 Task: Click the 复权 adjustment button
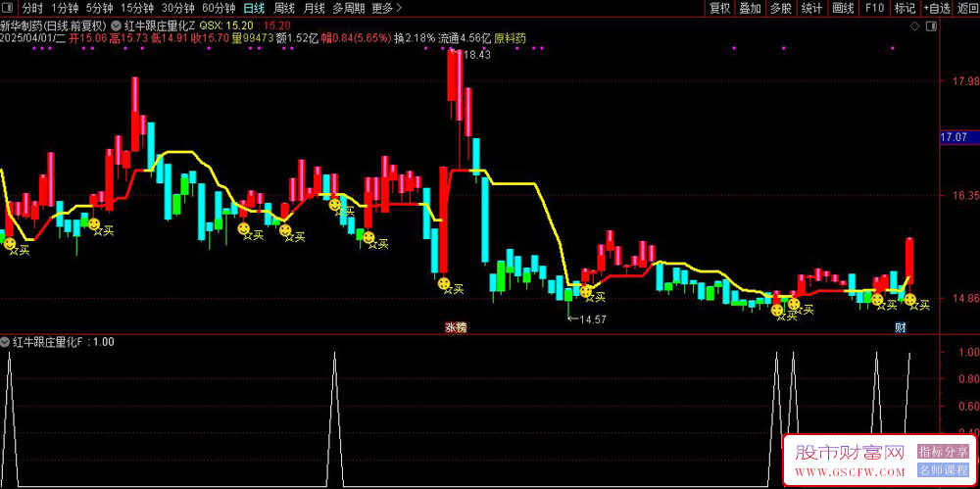pos(720,8)
